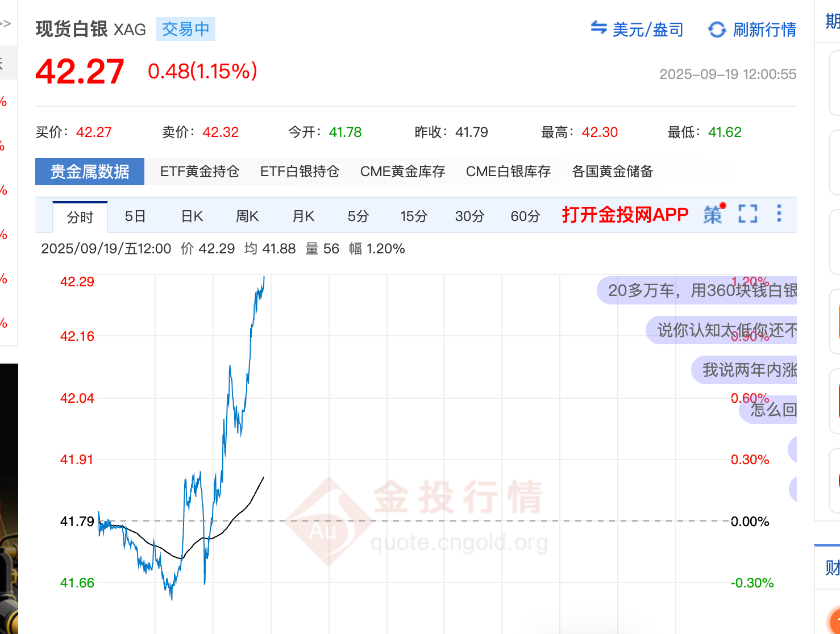Click the 现货白银 XAG title
The width and height of the screenshot is (840, 634).
pyautogui.click(x=91, y=29)
